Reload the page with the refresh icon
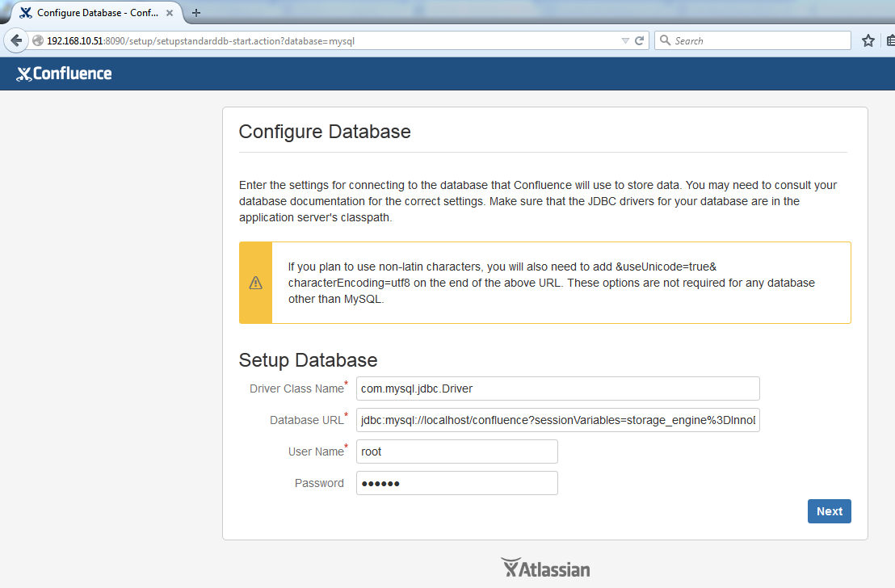Viewport: 895px width, 588px height. point(639,40)
